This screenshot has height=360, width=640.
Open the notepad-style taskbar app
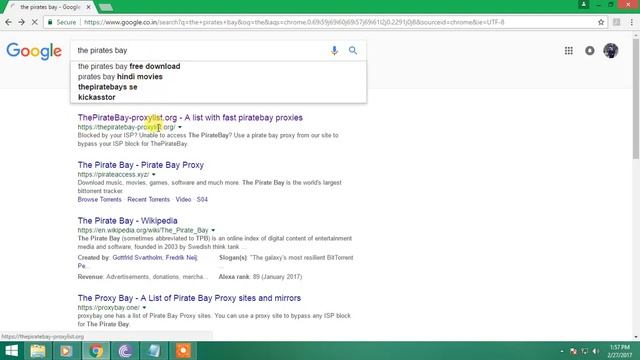tap(154, 351)
